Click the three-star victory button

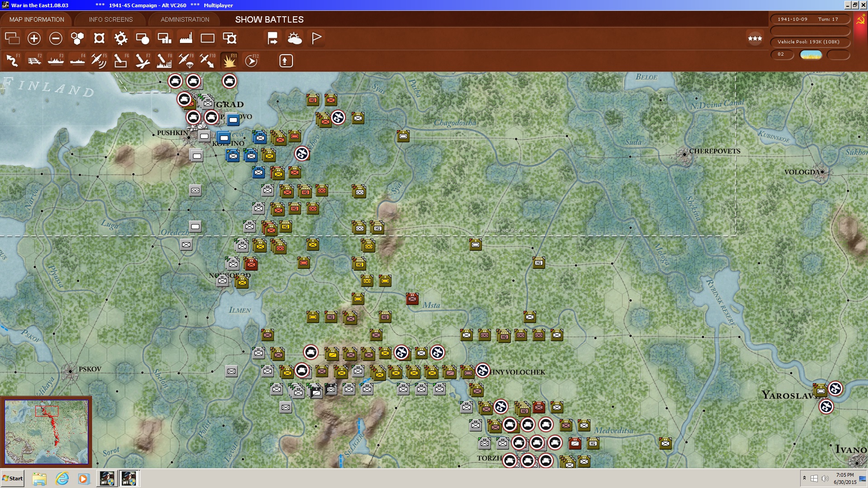tap(755, 38)
